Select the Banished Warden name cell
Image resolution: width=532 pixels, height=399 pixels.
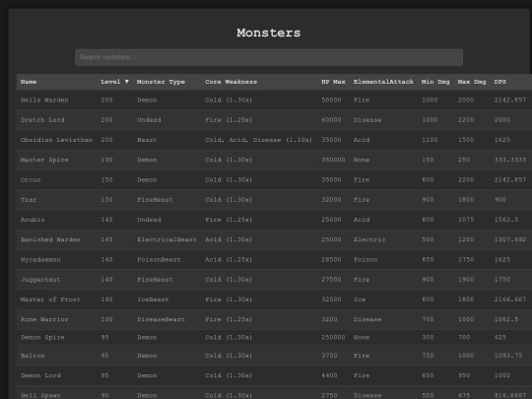pos(50,239)
